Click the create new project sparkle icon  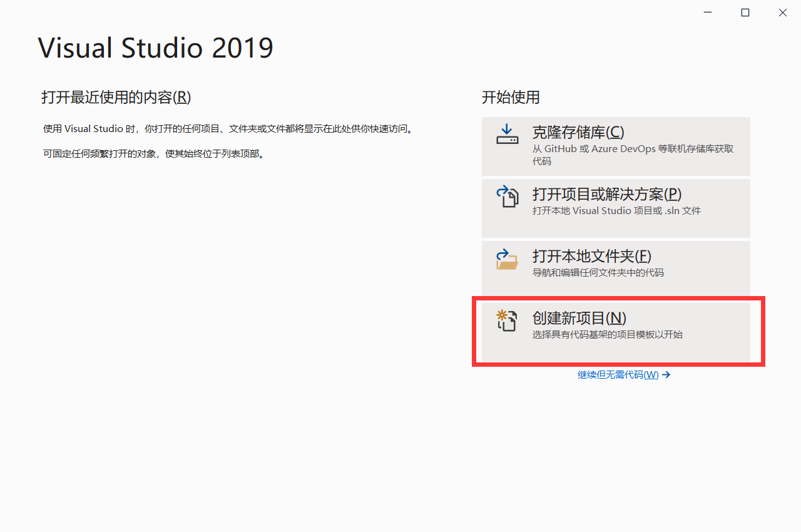pyautogui.click(x=507, y=320)
